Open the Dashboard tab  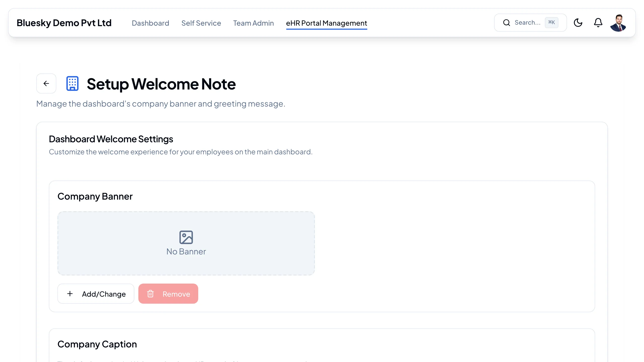coord(150,23)
